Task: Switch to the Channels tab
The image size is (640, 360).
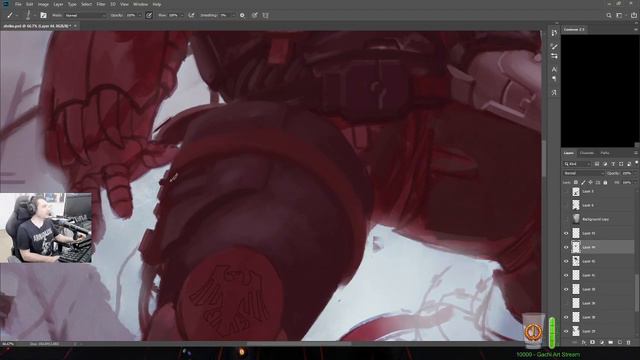Action: coord(587,153)
